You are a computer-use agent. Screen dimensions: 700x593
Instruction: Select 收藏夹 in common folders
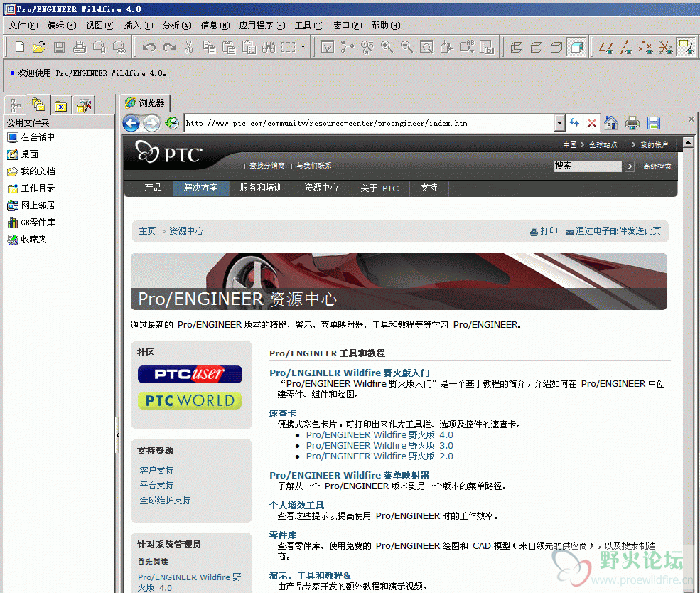[x=27, y=240]
